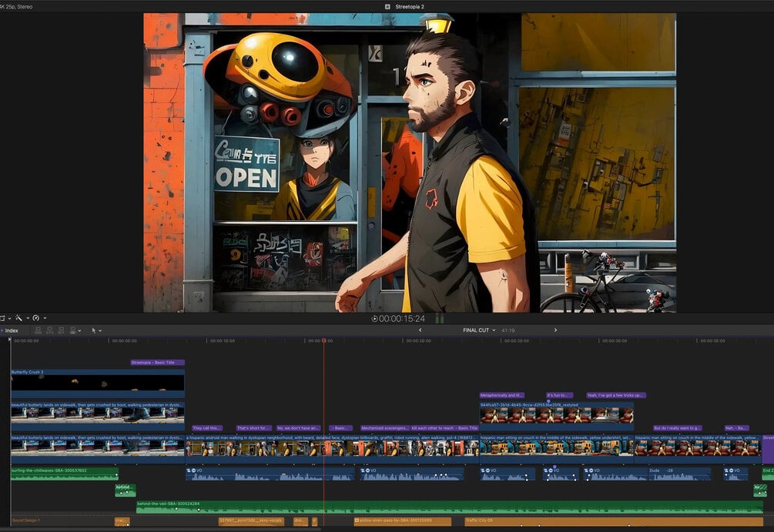Click the audio meters indicator
This screenshot has height=532, width=774.
click(439, 319)
